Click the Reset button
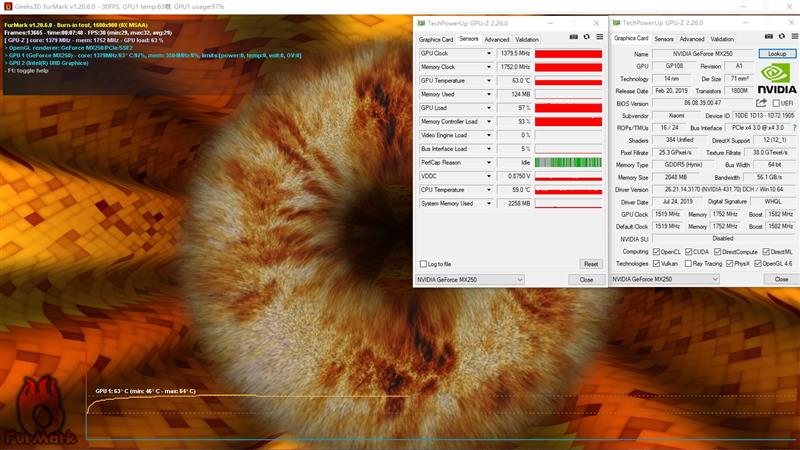This screenshot has width=800, height=450. [x=591, y=264]
